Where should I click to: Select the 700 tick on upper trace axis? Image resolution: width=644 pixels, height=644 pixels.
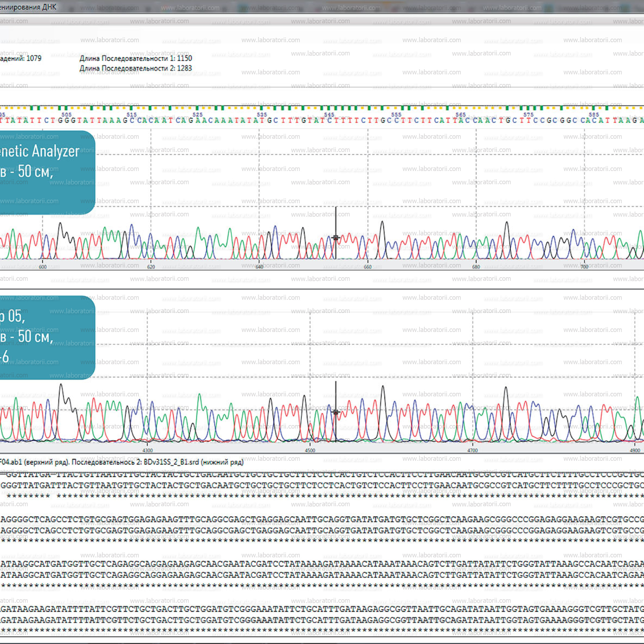(x=584, y=267)
